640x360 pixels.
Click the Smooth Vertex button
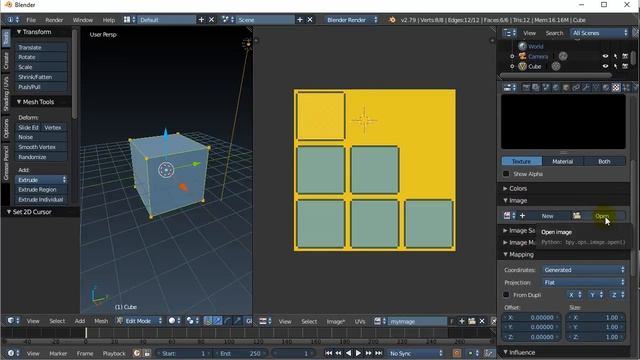(x=41, y=147)
